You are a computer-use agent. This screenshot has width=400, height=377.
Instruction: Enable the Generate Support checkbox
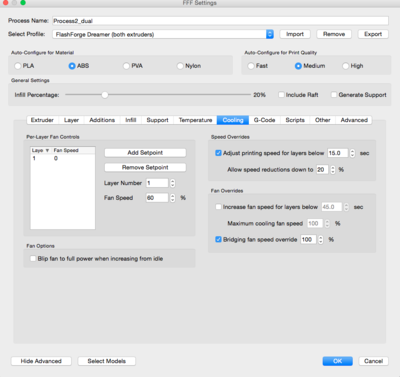(334, 95)
